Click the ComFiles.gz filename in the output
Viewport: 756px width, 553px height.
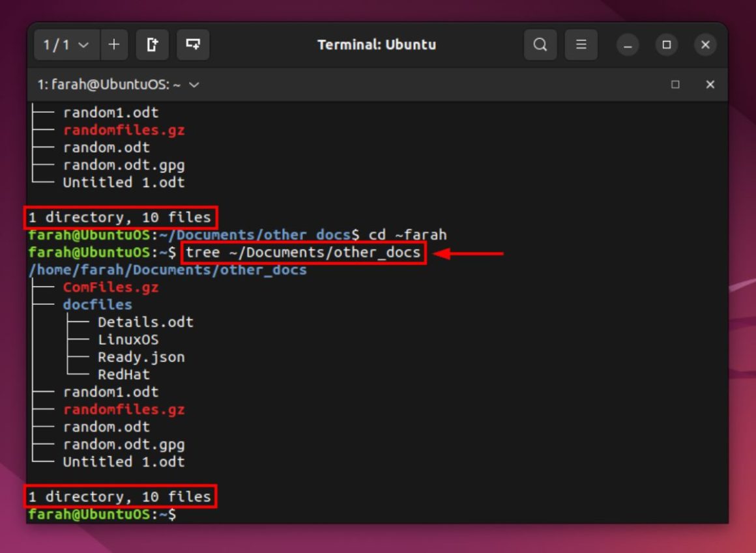(111, 287)
